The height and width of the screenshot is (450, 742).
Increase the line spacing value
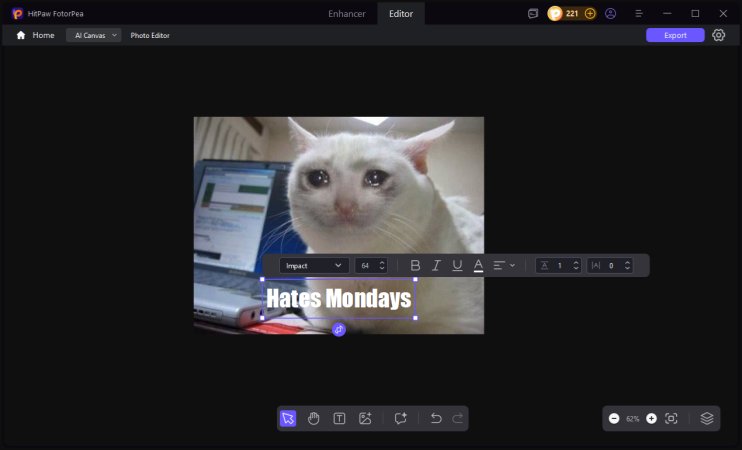coord(576,262)
